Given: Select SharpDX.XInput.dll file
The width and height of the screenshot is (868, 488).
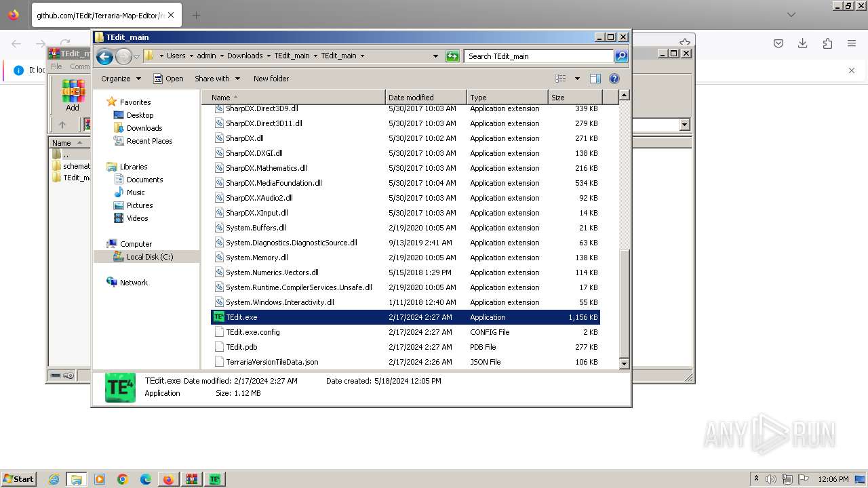Looking at the screenshot, I should coord(406,213).
